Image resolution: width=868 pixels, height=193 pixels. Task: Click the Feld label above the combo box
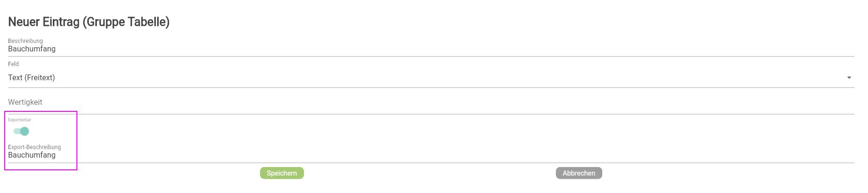(x=13, y=64)
